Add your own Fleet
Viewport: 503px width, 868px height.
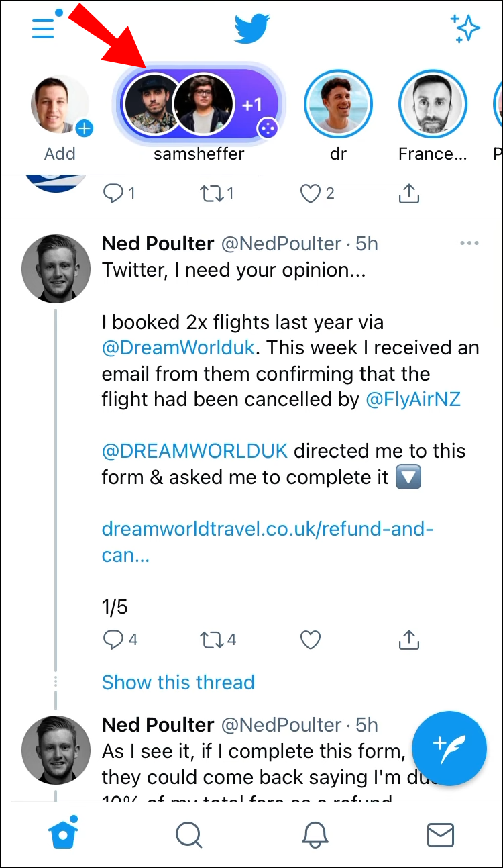click(60, 106)
